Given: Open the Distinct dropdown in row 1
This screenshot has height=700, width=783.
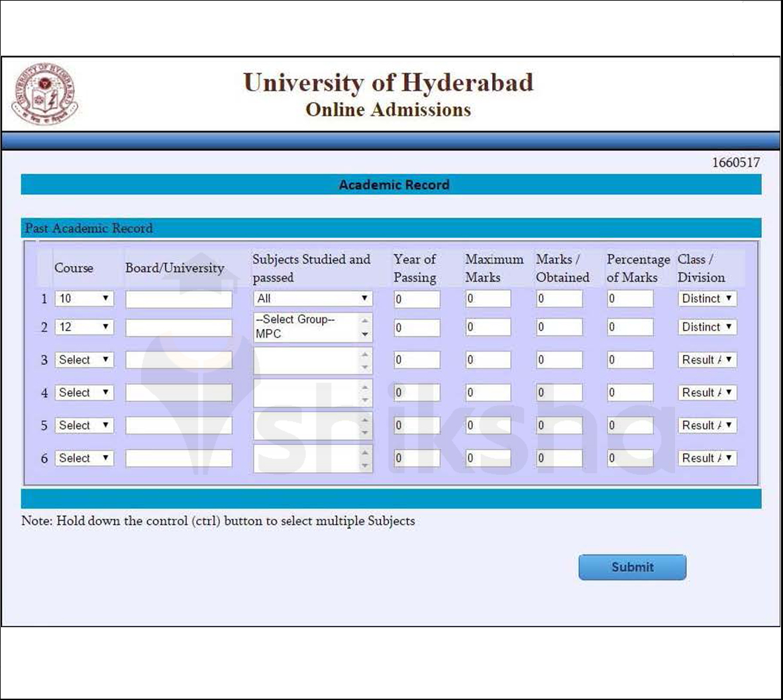Looking at the screenshot, I should click(x=706, y=299).
